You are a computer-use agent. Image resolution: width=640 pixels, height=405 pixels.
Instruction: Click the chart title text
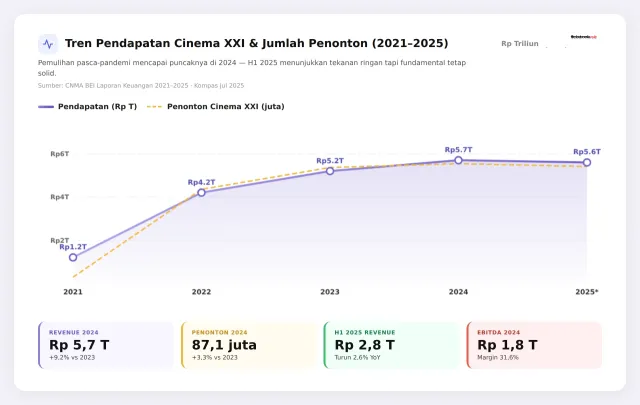[x=256, y=43]
